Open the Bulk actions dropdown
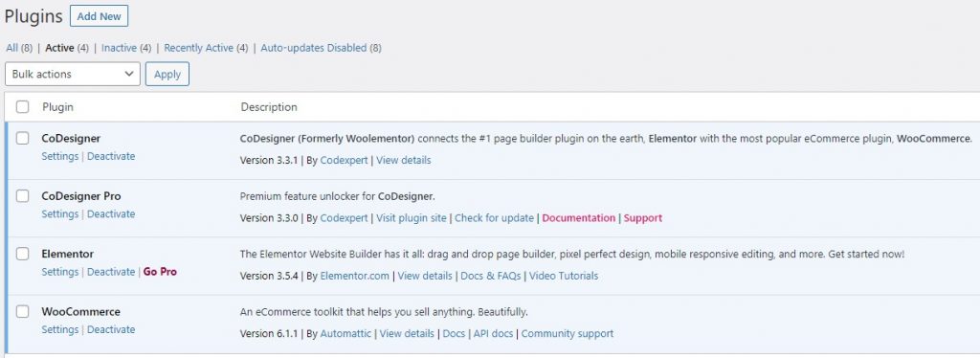This screenshot has height=358, width=980. pyautogui.click(x=73, y=74)
